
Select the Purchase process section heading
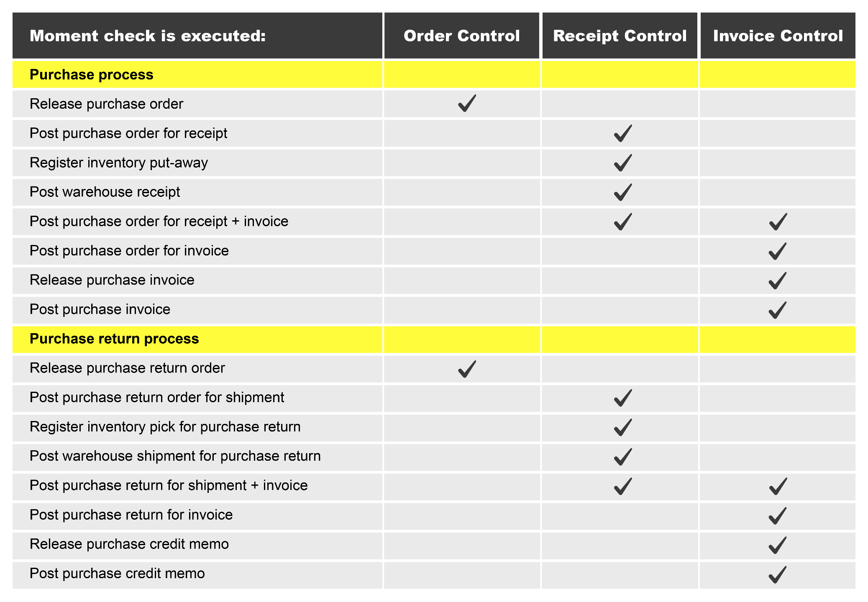click(92, 75)
